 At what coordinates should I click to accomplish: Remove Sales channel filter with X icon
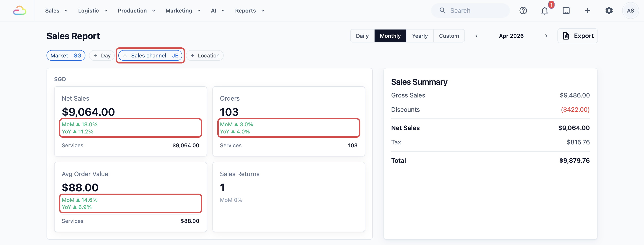click(x=125, y=55)
